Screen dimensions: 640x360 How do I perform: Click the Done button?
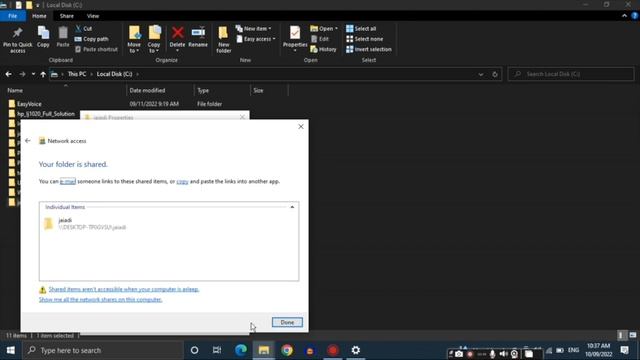pos(287,322)
